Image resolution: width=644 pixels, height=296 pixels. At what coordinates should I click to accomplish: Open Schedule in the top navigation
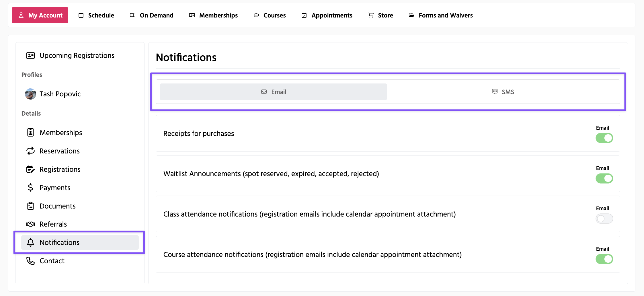coord(96,15)
